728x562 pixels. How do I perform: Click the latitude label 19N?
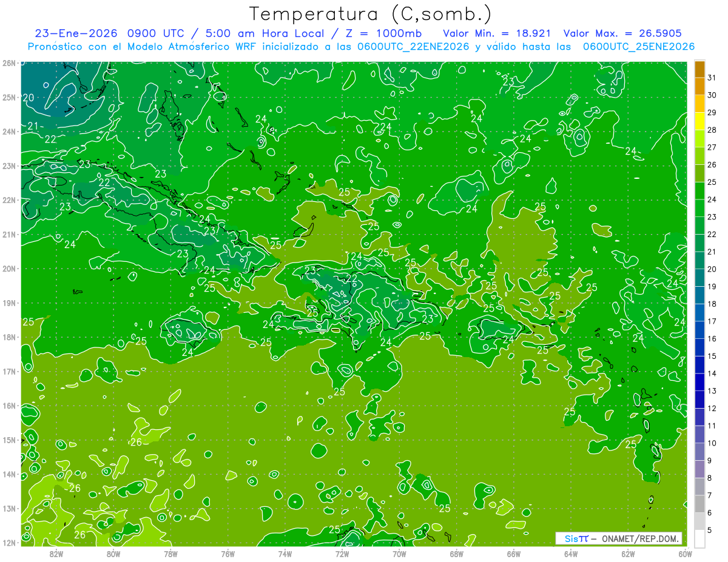point(10,303)
